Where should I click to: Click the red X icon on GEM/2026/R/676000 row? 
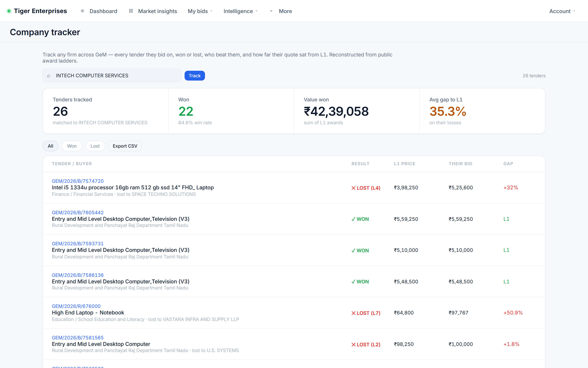coord(354,313)
